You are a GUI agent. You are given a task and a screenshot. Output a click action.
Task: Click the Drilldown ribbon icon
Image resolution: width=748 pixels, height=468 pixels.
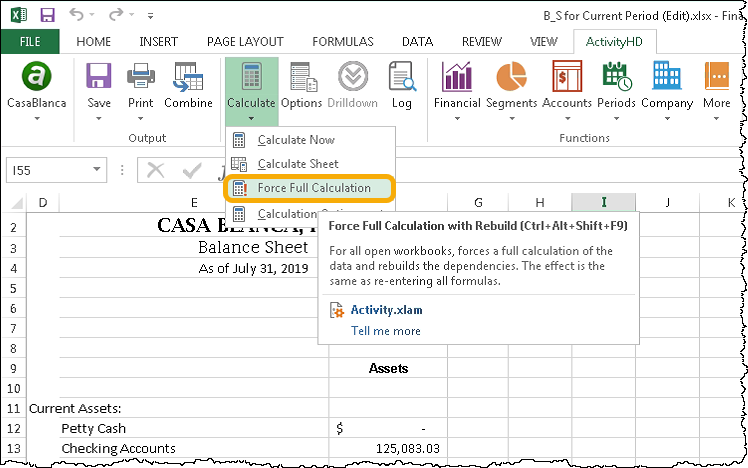pos(353,76)
